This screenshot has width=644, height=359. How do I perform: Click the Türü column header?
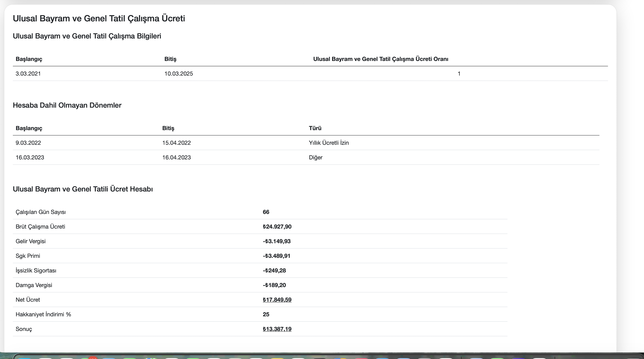[315, 128]
